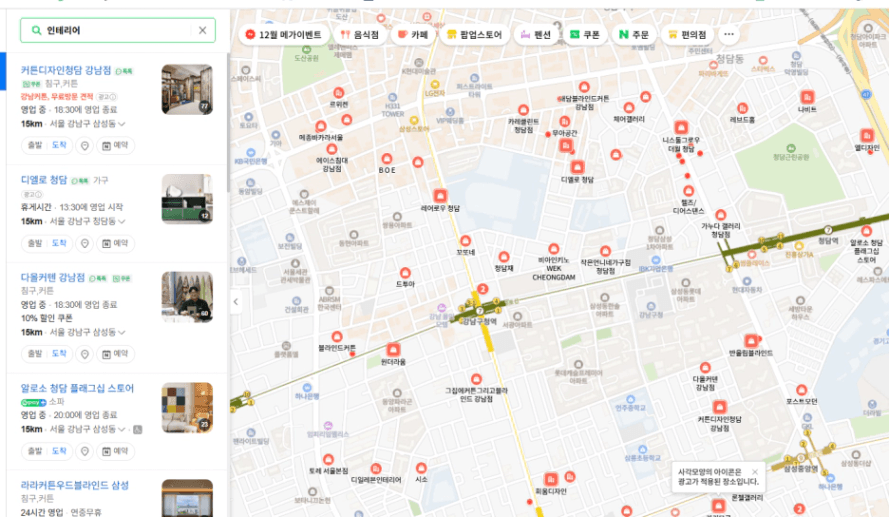Click the 청담재 map marker

pos(503,257)
